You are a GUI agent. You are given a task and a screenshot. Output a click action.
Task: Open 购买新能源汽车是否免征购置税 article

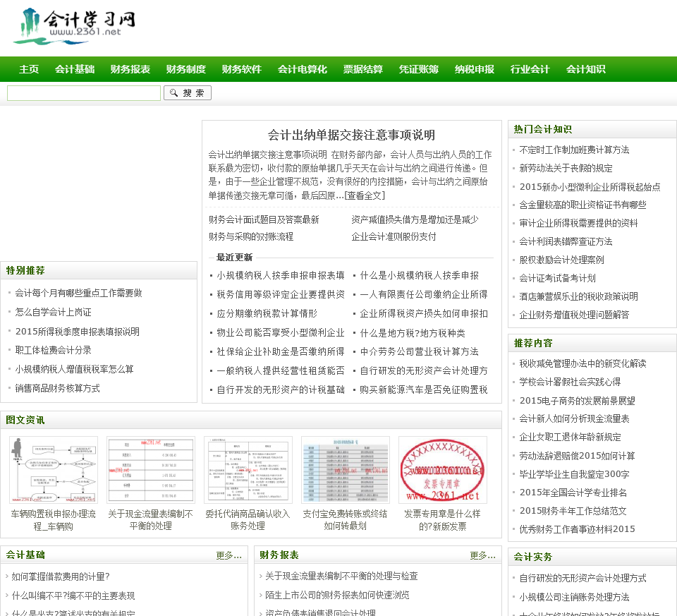(424, 389)
